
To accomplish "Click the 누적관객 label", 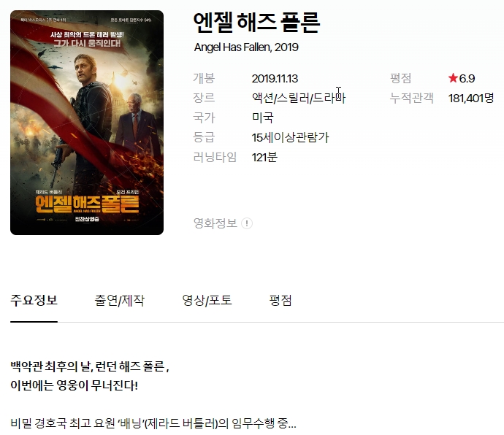I will pyautogui.click(x=412, y=98).
